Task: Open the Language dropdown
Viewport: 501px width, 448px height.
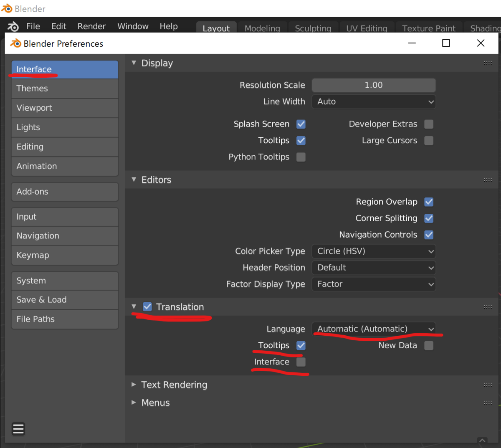Action: (374, 329)
